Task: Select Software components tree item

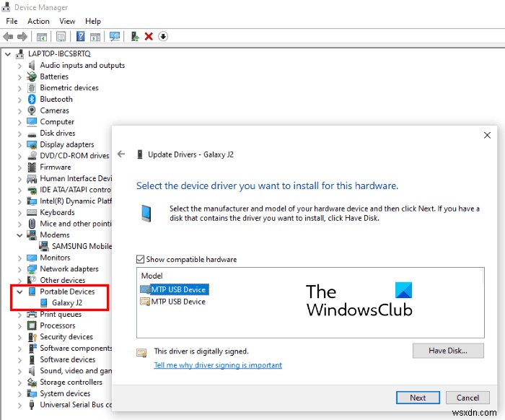Action: point(76,348)
